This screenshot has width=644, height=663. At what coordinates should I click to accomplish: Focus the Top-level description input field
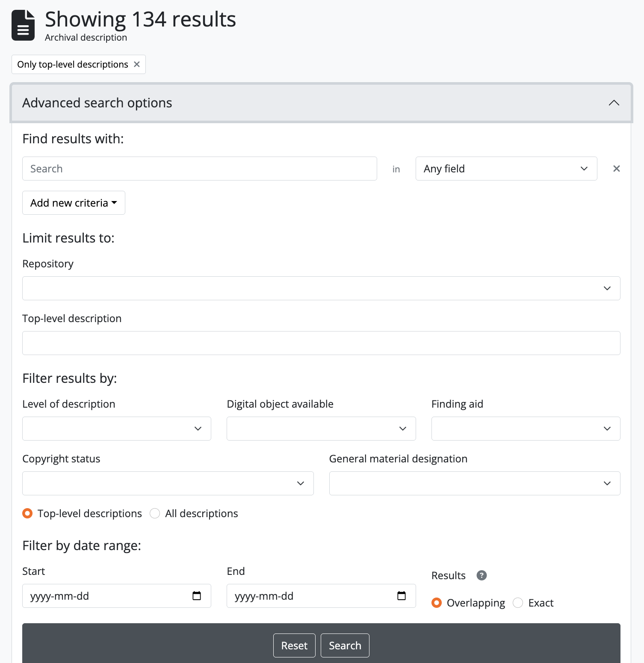(x=321, y=343)
